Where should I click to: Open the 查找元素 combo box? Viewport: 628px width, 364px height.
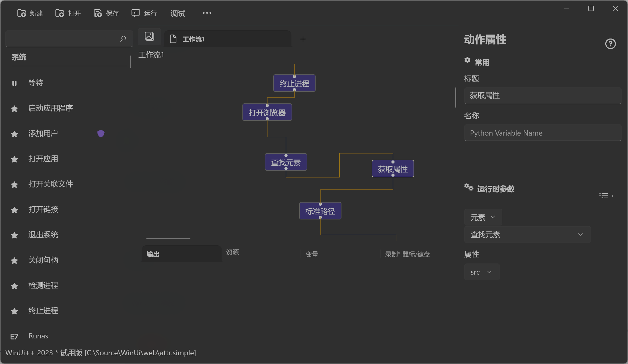(527, 234)
